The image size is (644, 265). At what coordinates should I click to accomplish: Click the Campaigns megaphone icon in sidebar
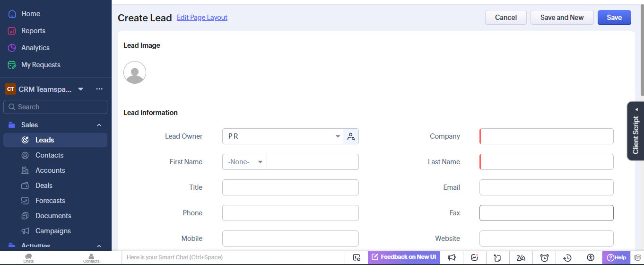26,231
